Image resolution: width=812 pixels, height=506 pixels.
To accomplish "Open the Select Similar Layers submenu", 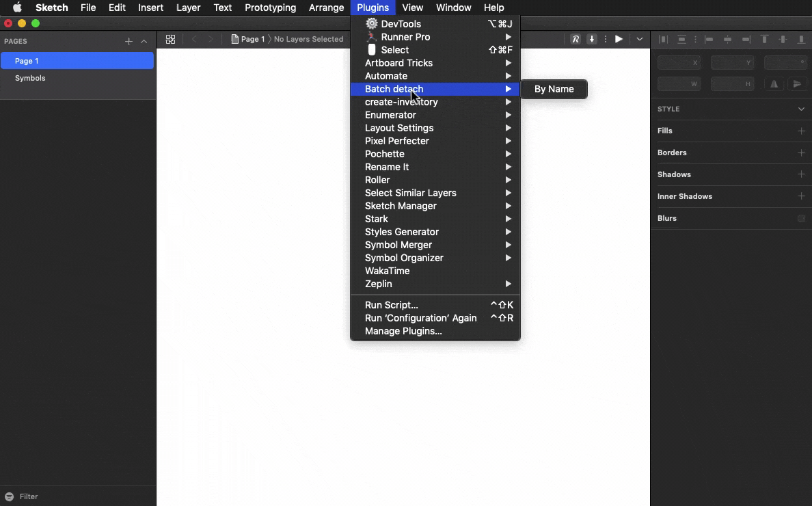I will click(435, 193).
